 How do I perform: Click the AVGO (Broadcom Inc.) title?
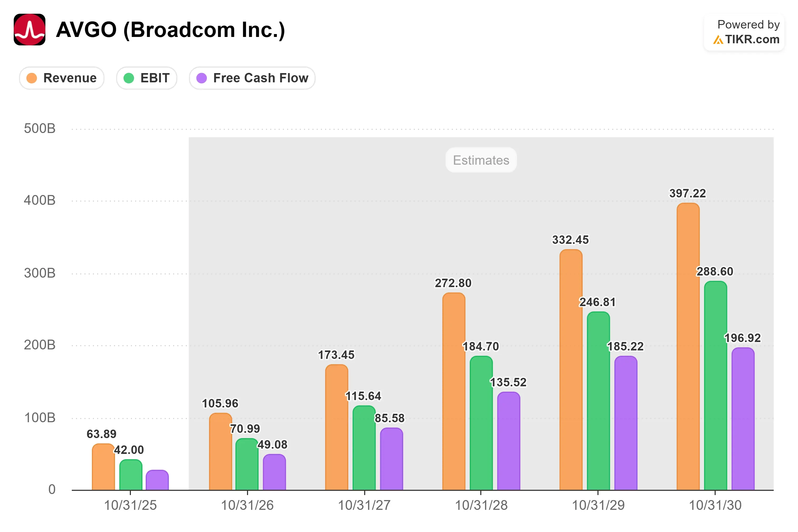[x=170, y=30]
